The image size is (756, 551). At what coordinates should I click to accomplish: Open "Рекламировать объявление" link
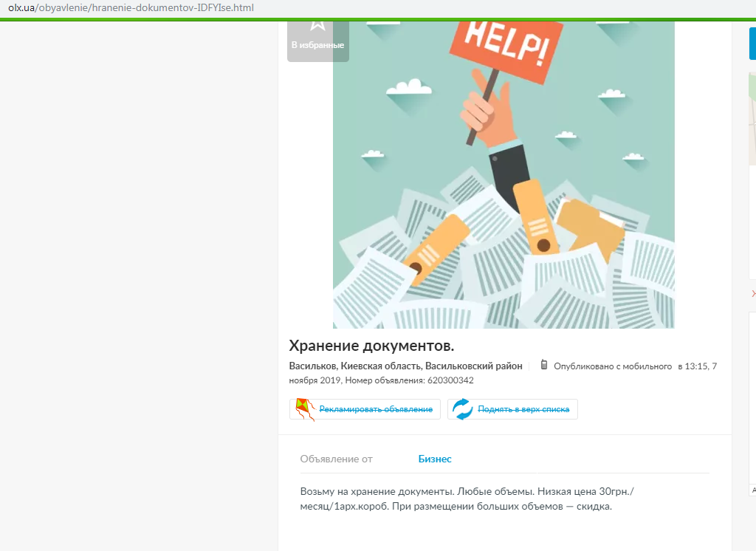tap(375, 409)
